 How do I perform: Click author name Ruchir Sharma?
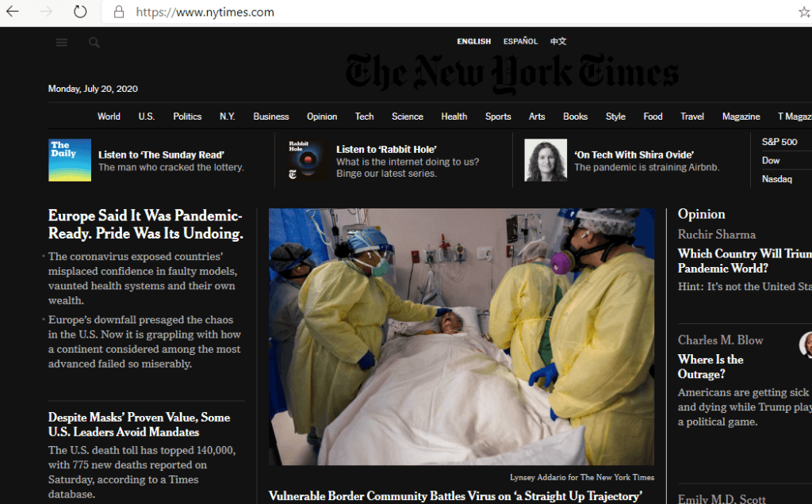(717, 235)
